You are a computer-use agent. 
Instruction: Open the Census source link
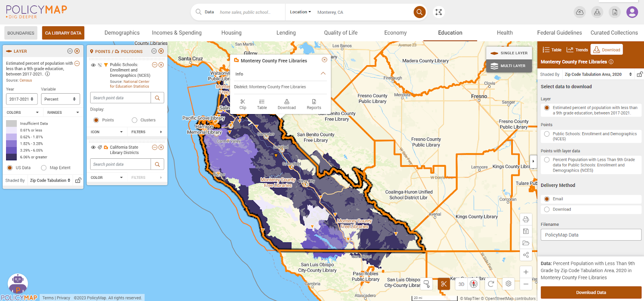26,80
